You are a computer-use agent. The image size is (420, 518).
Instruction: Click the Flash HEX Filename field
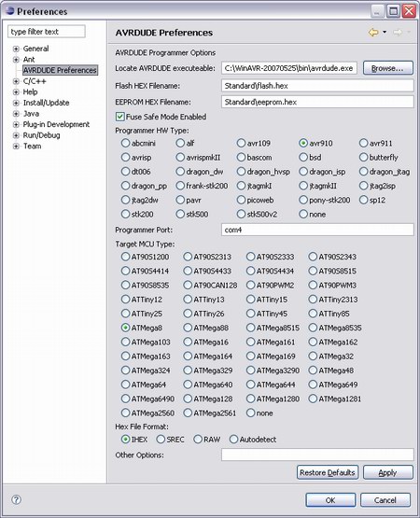coord(317,86)
